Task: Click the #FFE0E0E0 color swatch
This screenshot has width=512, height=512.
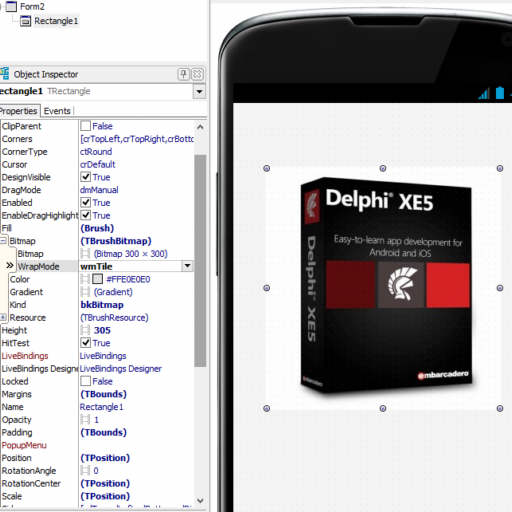Action: click(x=97, y=279)
